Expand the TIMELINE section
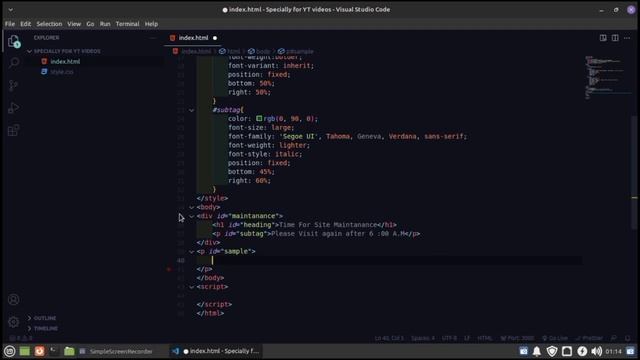 [x=46, y=329]
